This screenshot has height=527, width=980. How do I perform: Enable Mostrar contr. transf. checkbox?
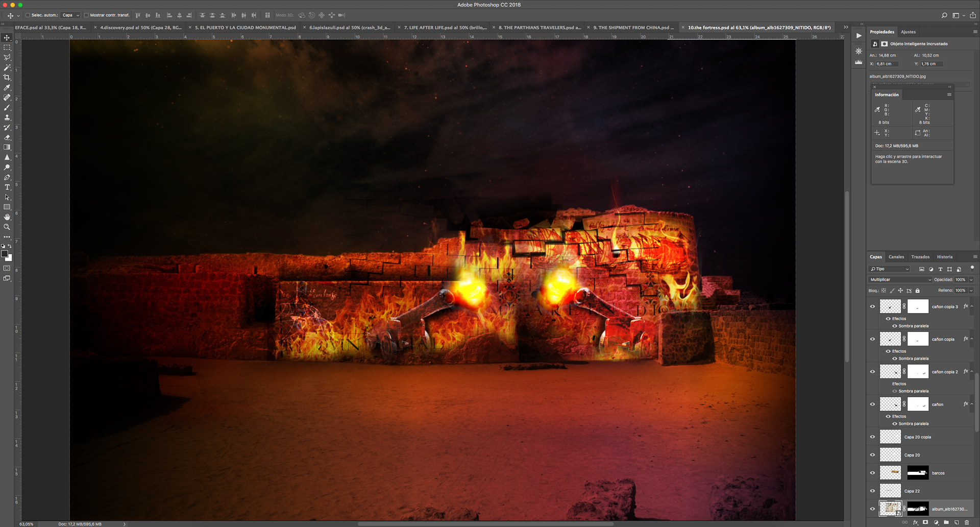(86, 15)
